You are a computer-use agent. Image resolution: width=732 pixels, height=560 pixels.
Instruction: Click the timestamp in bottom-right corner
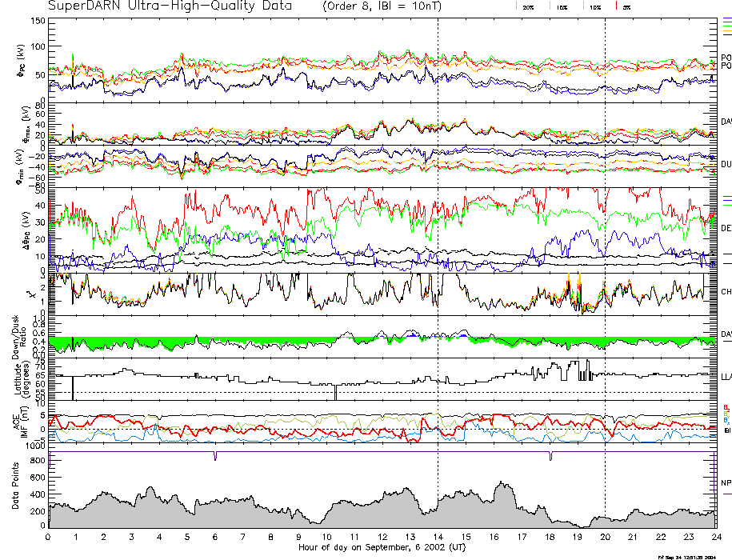(691, 557)
